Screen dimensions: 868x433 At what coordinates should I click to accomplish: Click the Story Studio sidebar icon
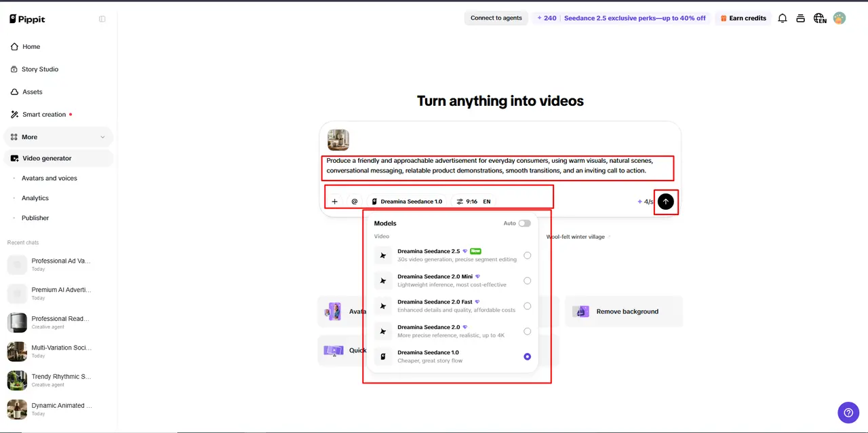click(14, 69)
